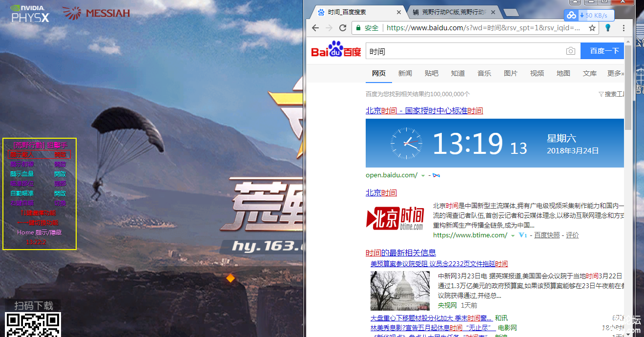Switch to the 视频 tab
This screenshot has height=337, width=644.
tap(537, 73)
